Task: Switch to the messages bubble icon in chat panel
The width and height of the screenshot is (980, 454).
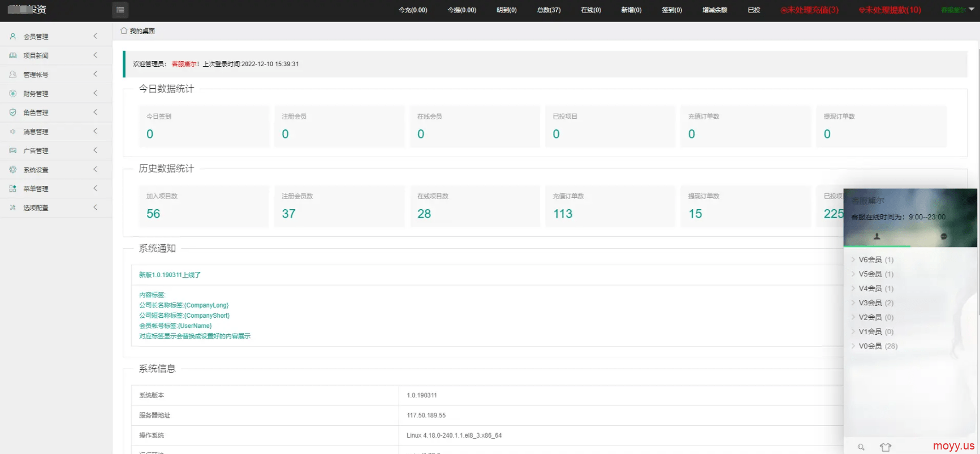Action: tap(943, 236)
